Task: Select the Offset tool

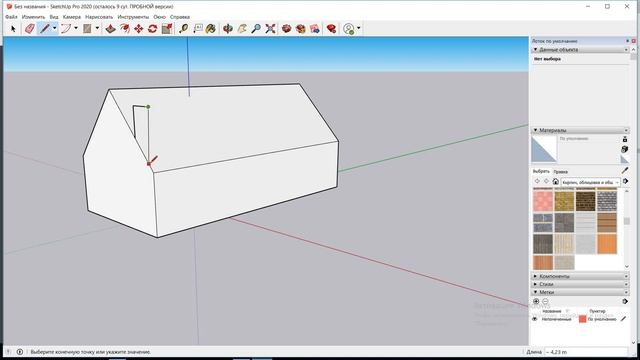Action: click(124, 29)
